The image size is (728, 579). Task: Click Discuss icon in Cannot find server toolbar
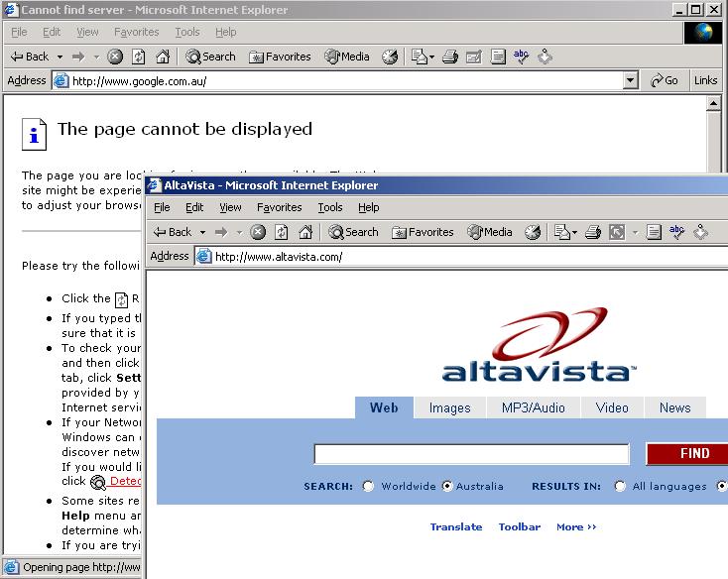click(498, 57)
